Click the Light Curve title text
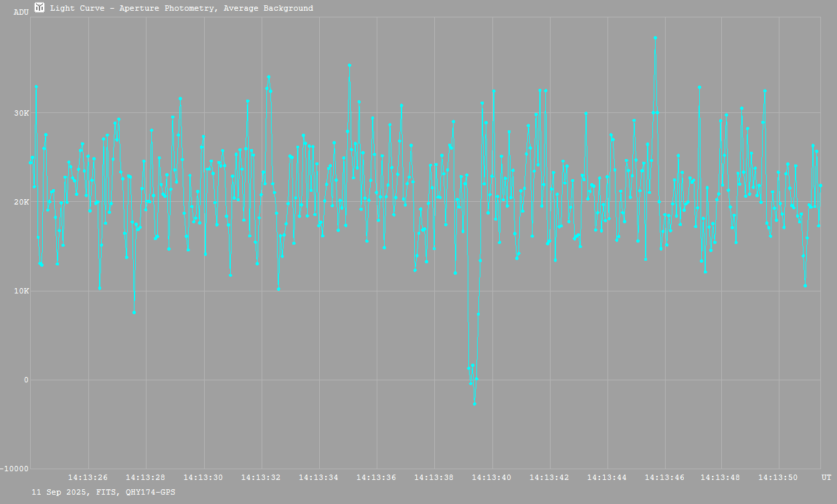 pos(181,8)
